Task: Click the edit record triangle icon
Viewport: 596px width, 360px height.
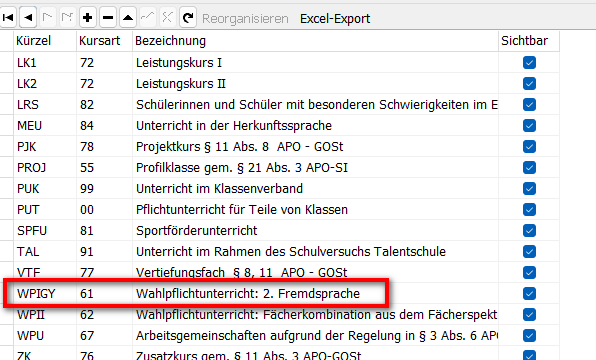Action: [128, 17]
